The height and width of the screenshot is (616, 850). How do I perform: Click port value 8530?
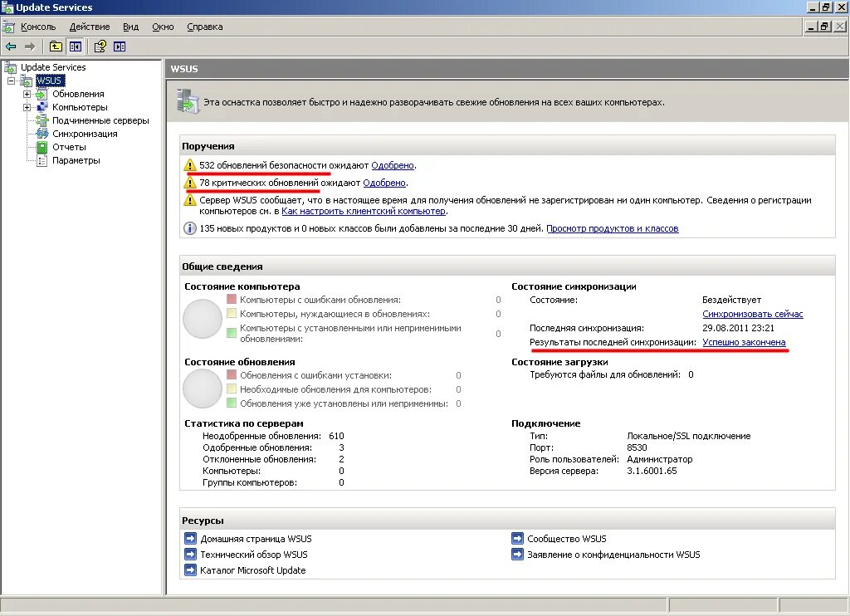tap(637, 447)
